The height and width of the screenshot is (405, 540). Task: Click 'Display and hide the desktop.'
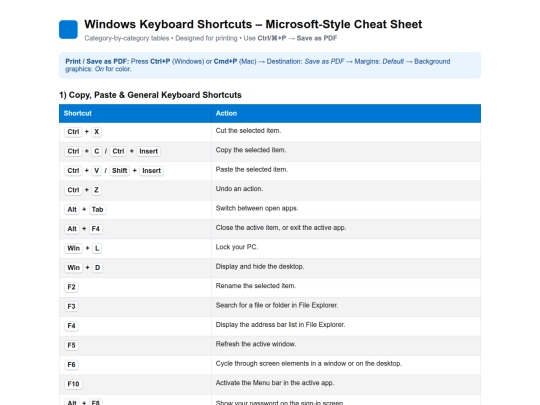point(260,266)
